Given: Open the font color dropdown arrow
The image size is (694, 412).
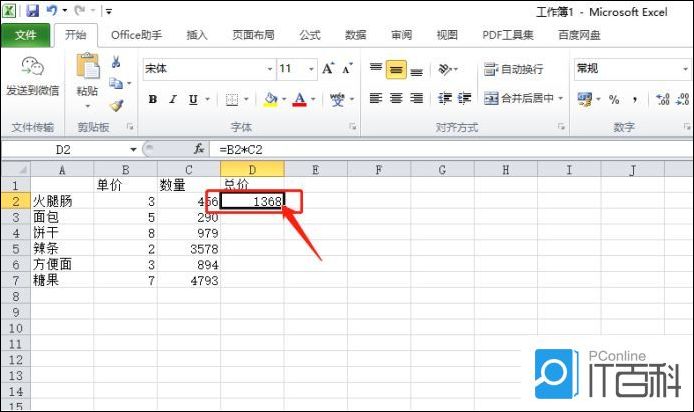Looking at the screenshot, I should [313, 99].
